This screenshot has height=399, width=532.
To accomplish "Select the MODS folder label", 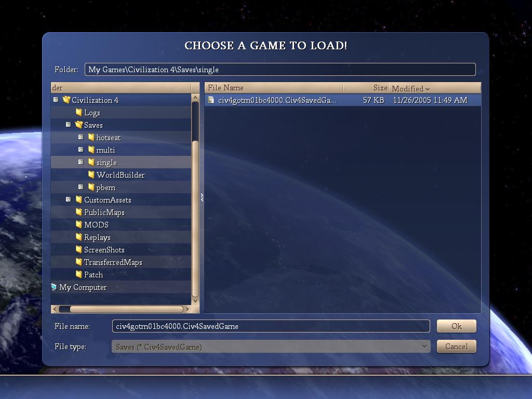I will (x=96, y=224).
